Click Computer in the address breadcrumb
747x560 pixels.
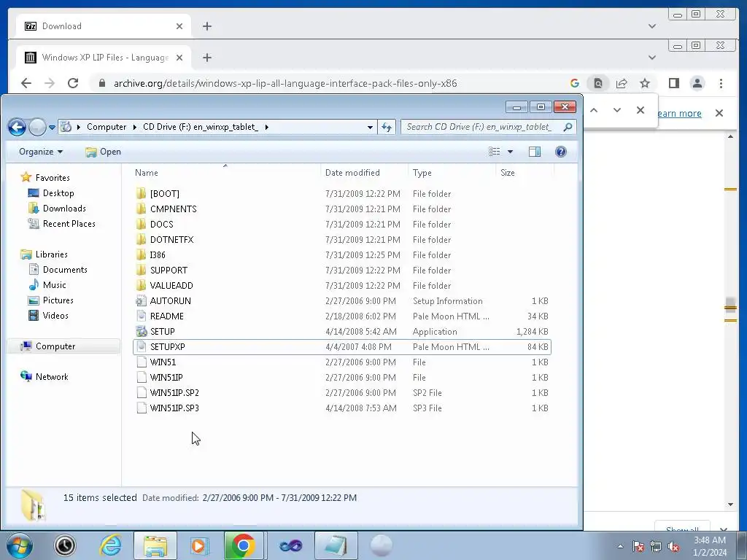point(107,127)
